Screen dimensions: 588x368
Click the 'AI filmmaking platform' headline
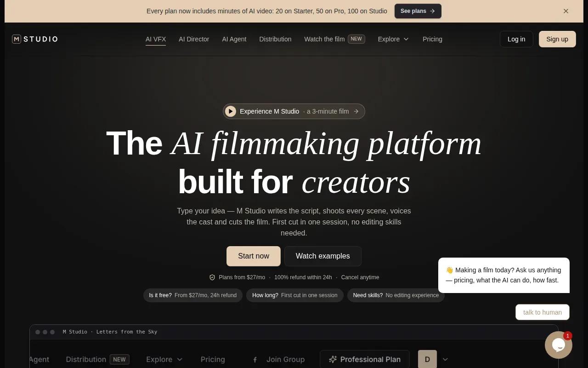(x=326, y=144)
